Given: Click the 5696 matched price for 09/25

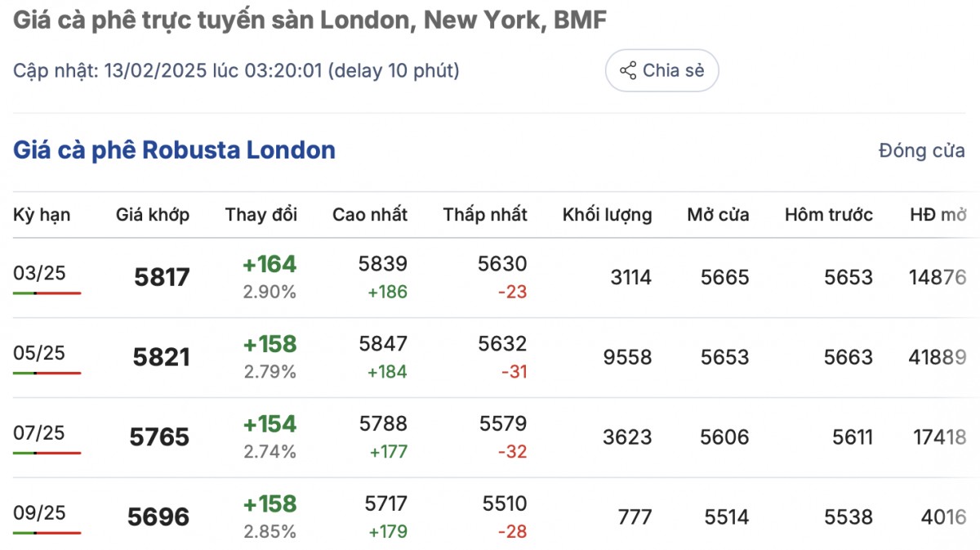Looking at the screenshot, I should [158, 517].
